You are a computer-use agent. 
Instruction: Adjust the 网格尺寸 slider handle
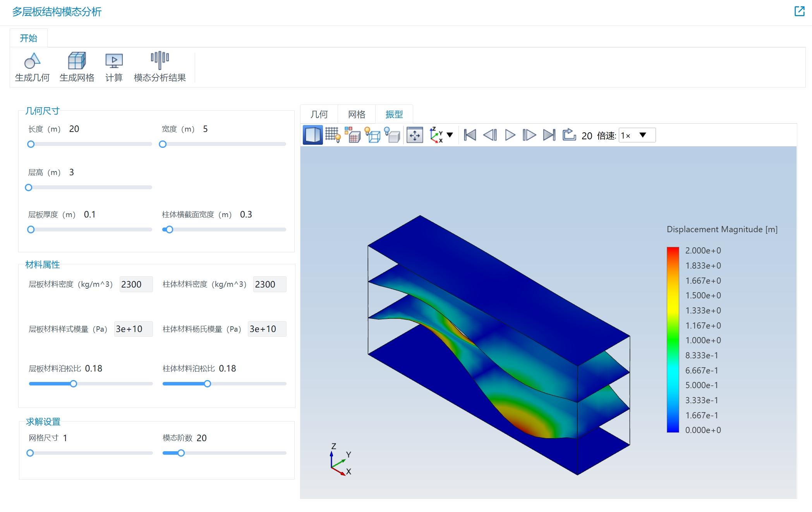30,453
